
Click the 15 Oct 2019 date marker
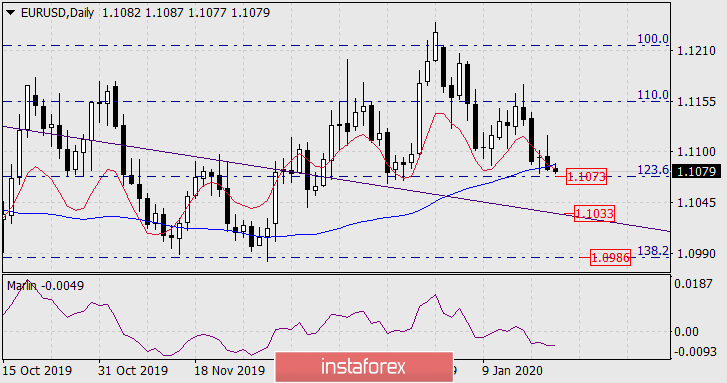pyautogui.click(x=37, y=371)
